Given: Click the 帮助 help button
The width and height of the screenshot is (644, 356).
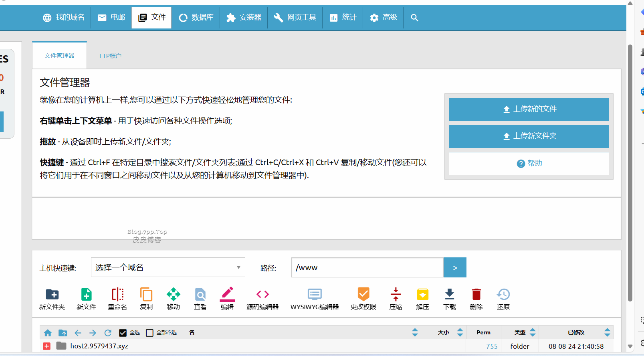Looking at the screenshot, I should 529,164.
